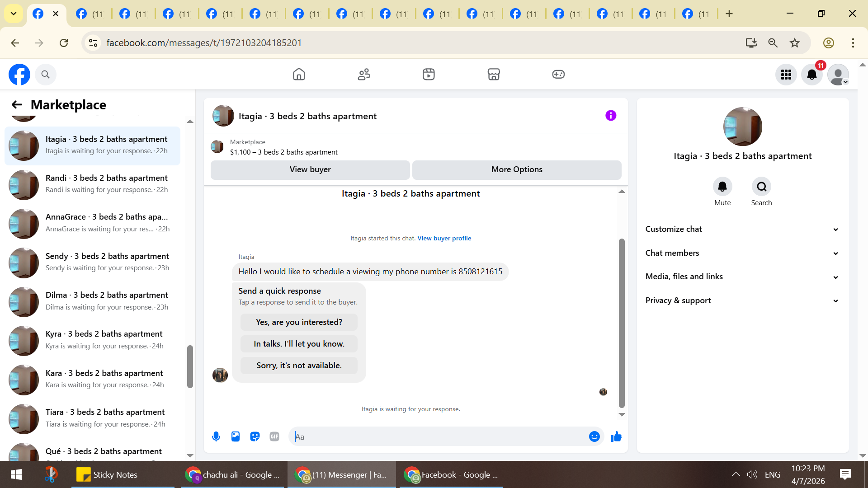Open the Kyra conversation
The height and width of the screenshot is (488, 868).
[92, 341]
